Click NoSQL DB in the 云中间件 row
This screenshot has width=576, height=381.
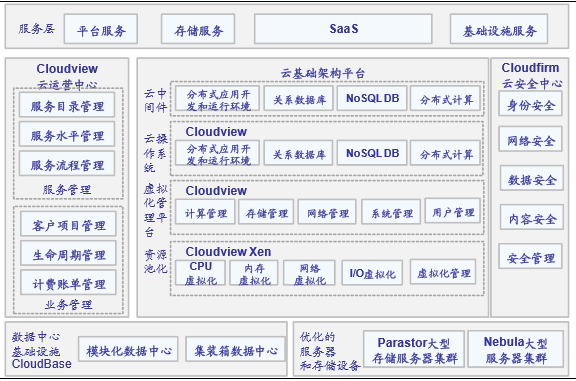pyautogui.click(x=372, y=98)
